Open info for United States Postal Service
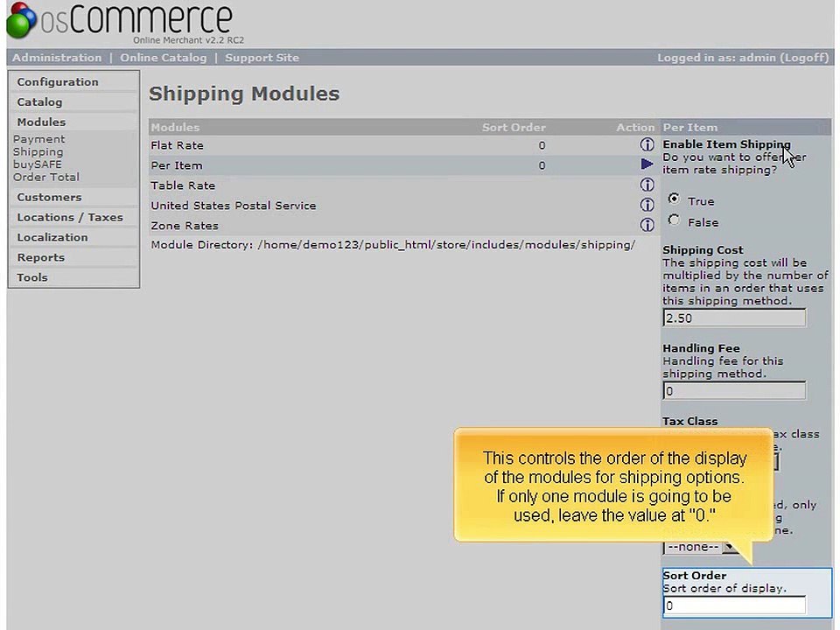Viewport: 840px width, 630px height. 647,205
